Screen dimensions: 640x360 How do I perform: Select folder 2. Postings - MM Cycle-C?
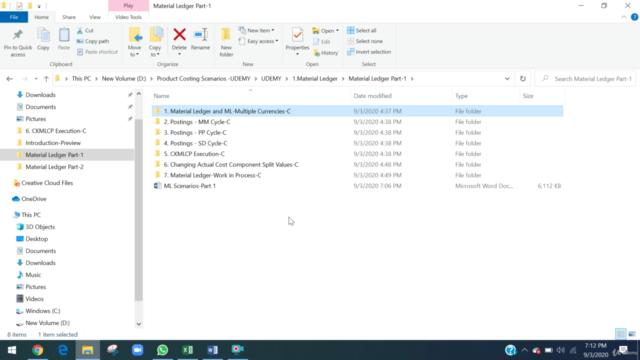[x=197, y=122]
